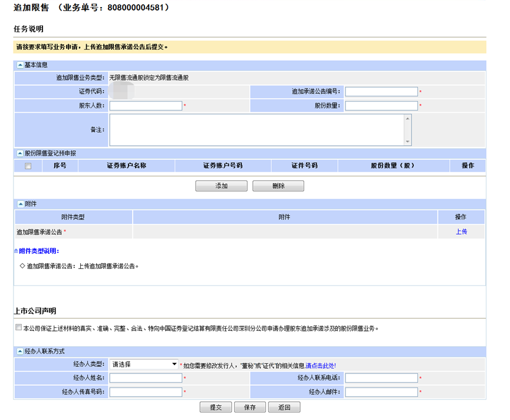Viewport: 510px width, 420px height.
Task: Collapse the 股份限售登记预申报 section icon
Action: click(20, 153)
